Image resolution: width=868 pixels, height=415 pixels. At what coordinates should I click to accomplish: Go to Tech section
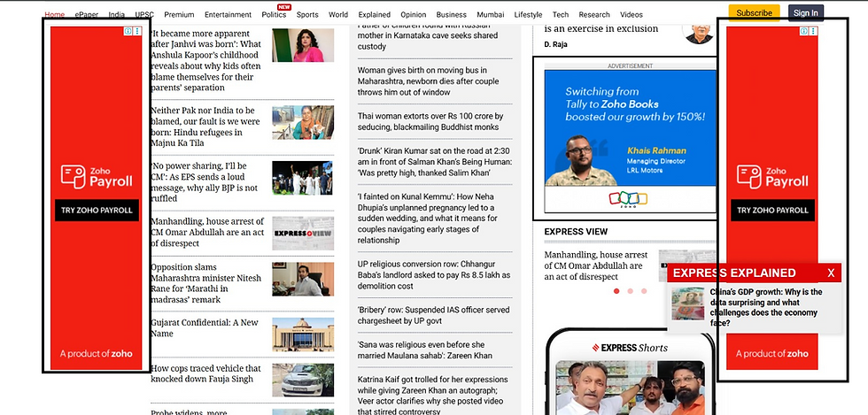tap(560, 14)
